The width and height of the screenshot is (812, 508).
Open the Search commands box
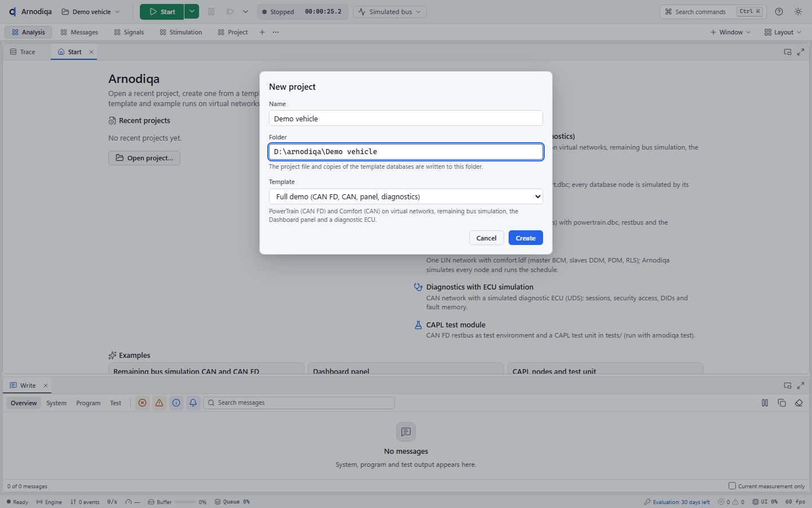[x=714, y=11]
